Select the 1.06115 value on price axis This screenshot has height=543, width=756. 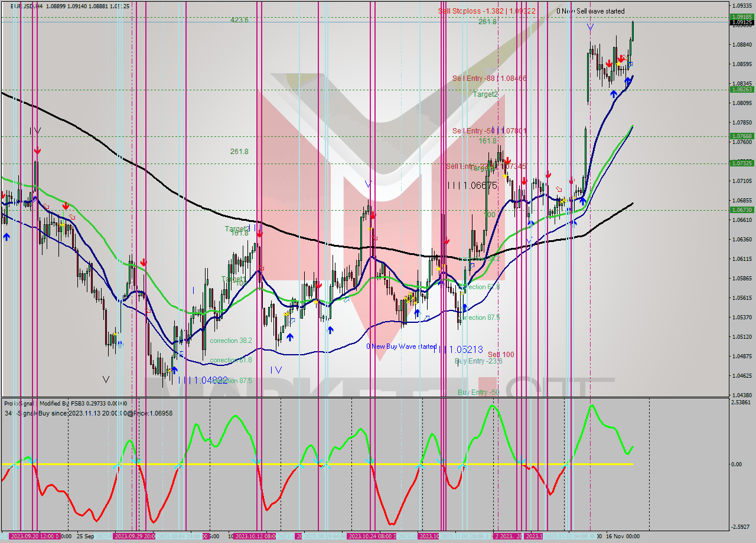tap(742, 259)
